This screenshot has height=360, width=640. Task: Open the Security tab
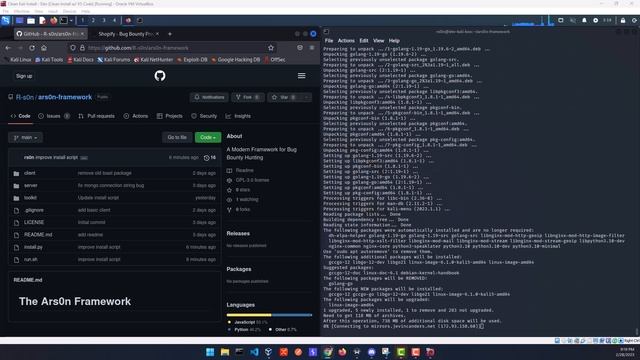[204, 116]
